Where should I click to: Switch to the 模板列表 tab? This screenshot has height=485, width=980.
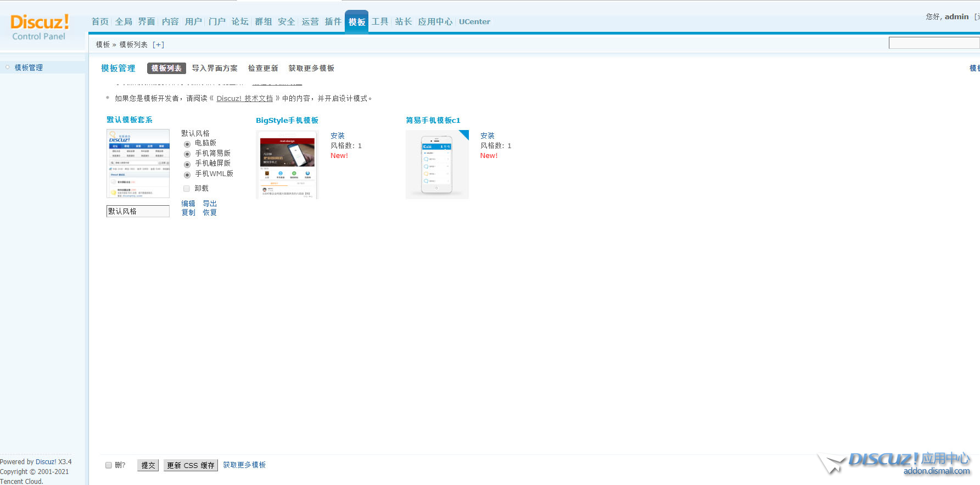point(166,68)
